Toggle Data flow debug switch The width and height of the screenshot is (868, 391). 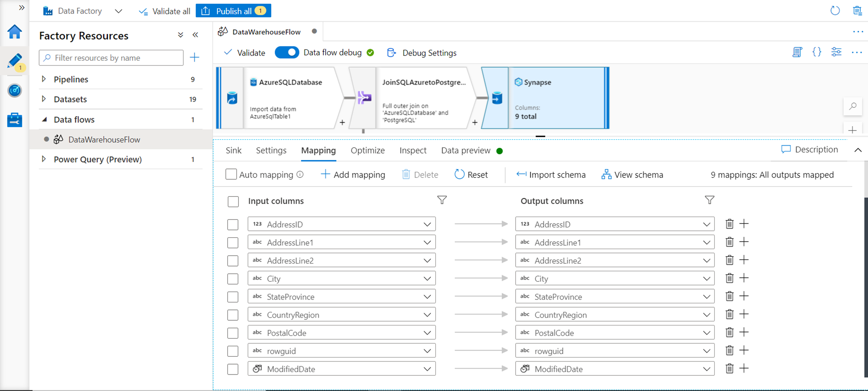287,53
